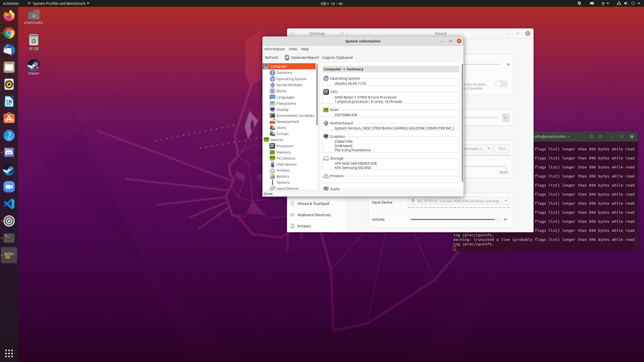644x362 pixels.
Task: Click the input volume mute icon
Action: tap(506, 220)
